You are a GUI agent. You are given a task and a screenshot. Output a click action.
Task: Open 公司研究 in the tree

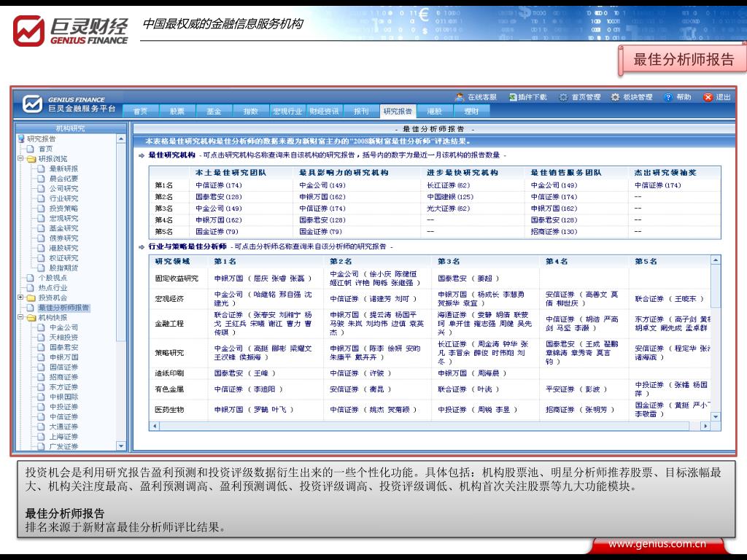64,189
